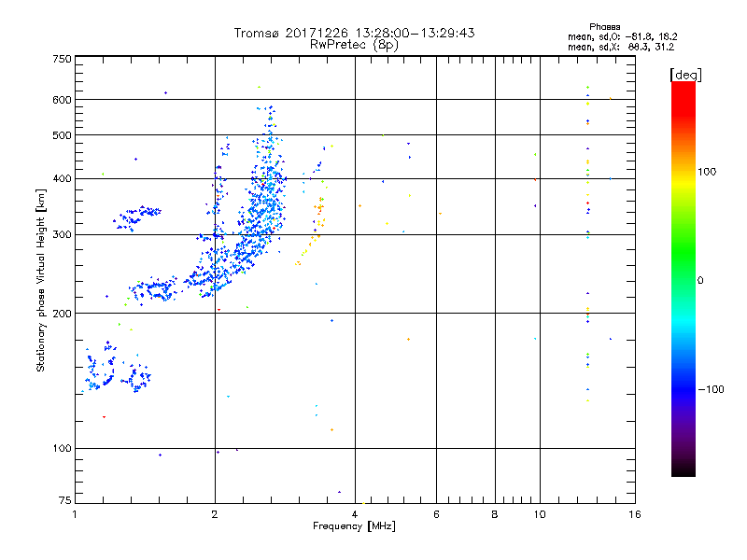This screenshot has width=747, height=560.
Task: Click the "[deg]" colorbar unit label
Action: pos(685,75)
